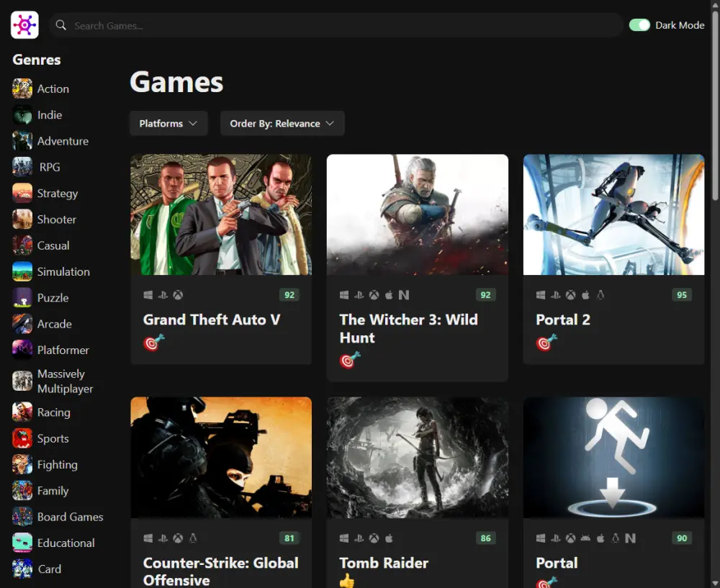Click the Nintendo icon on Witcher 3 card
Viewport: 720px width, 588px height.
coord(404,295)
